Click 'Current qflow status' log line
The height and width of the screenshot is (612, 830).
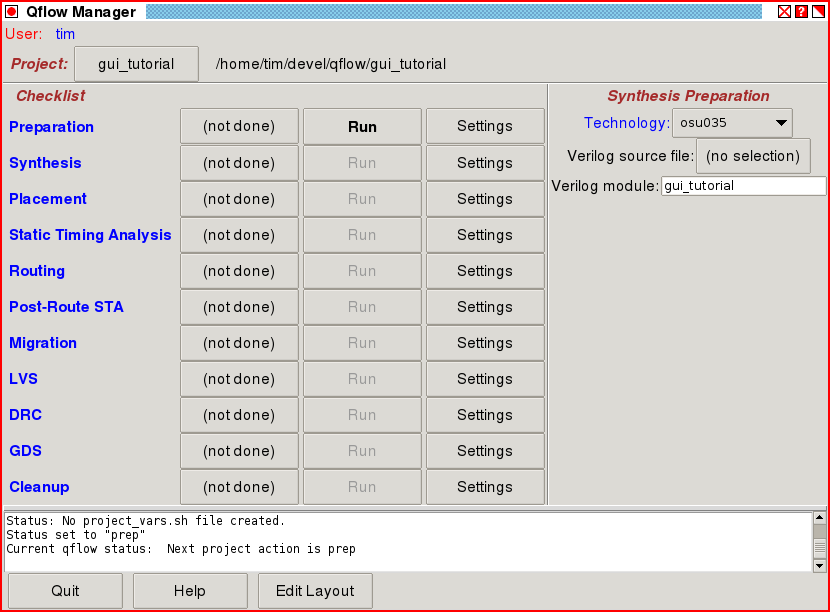pyautogui.click(x=181, y=549)
